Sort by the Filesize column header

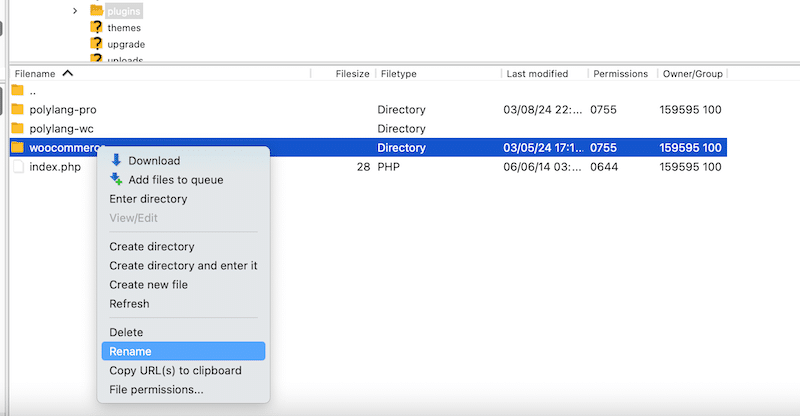tap(352, 74)
